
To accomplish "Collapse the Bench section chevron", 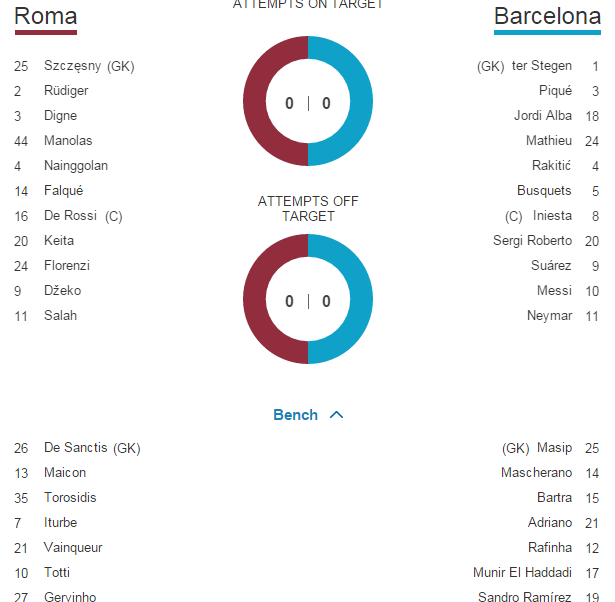I will [336, 415].
